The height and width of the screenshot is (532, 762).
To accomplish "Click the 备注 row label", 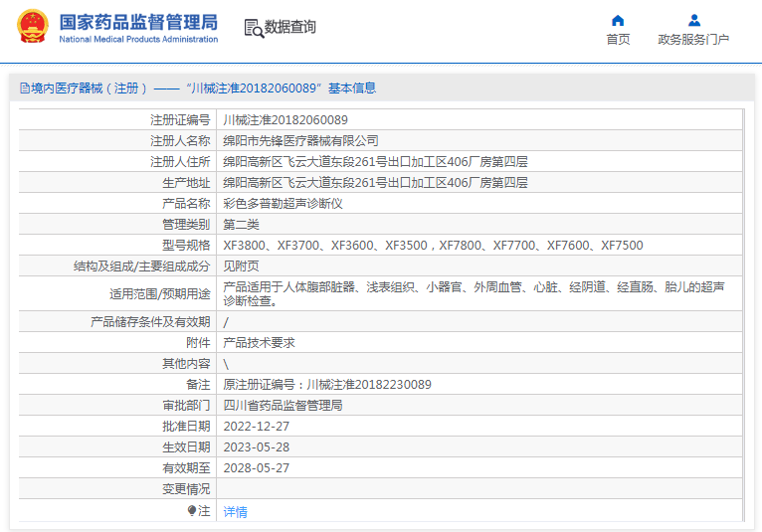I will 198,384.
